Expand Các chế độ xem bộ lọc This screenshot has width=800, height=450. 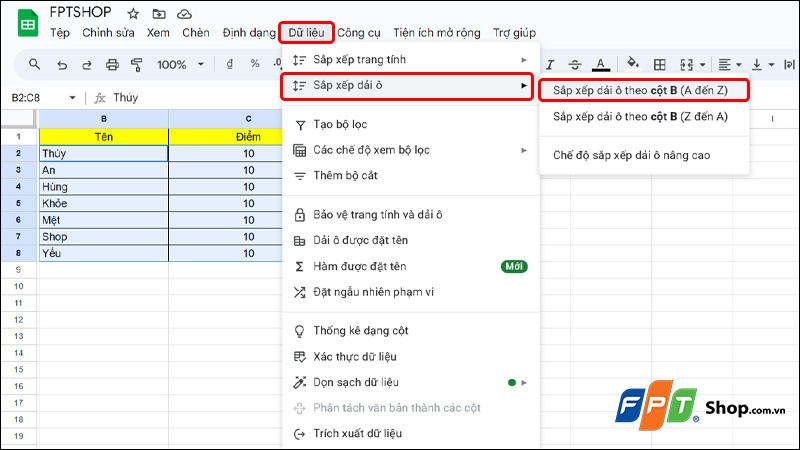(x=410, y=150)
